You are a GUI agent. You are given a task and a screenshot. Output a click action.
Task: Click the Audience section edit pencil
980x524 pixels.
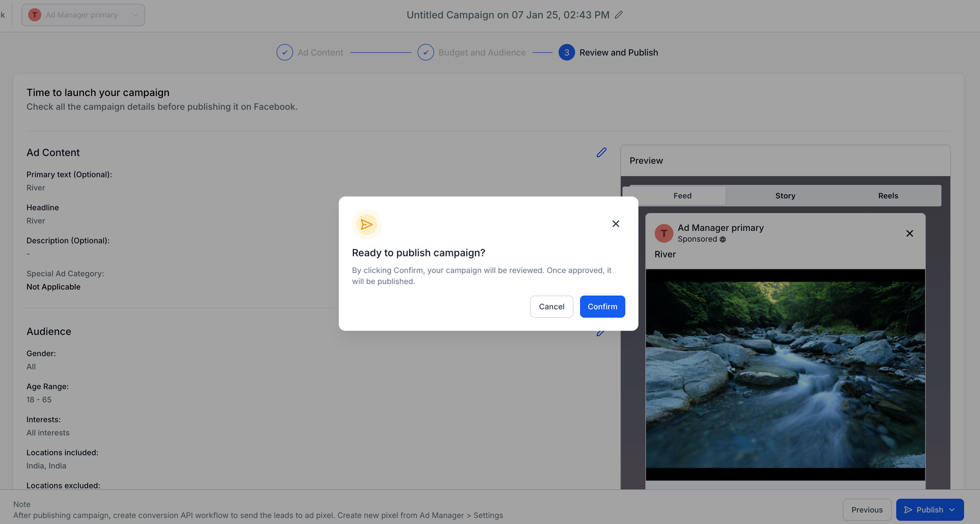click(601, 334)
